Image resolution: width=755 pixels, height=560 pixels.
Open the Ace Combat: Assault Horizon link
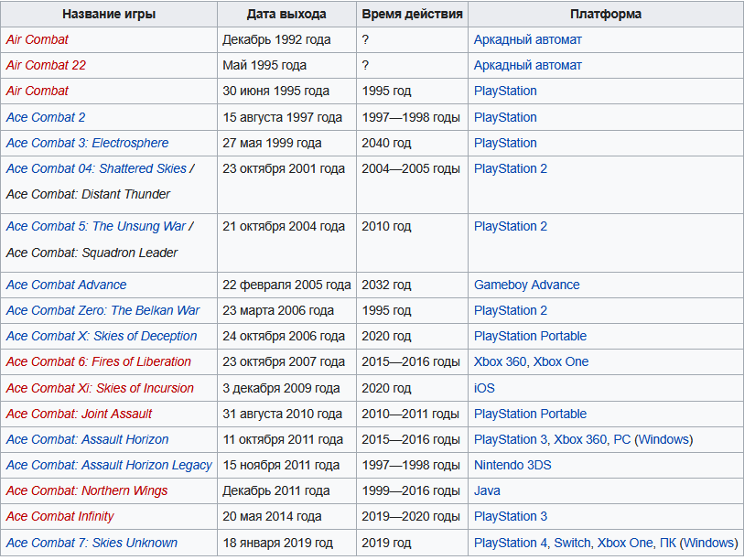(x=87, y=439)
